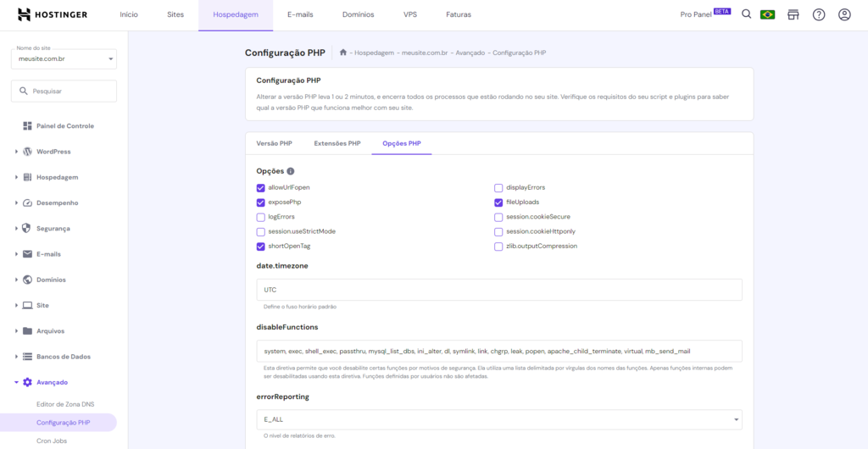
Task: Uncheck the fileUploads option
Action: [x=498, y=202]
